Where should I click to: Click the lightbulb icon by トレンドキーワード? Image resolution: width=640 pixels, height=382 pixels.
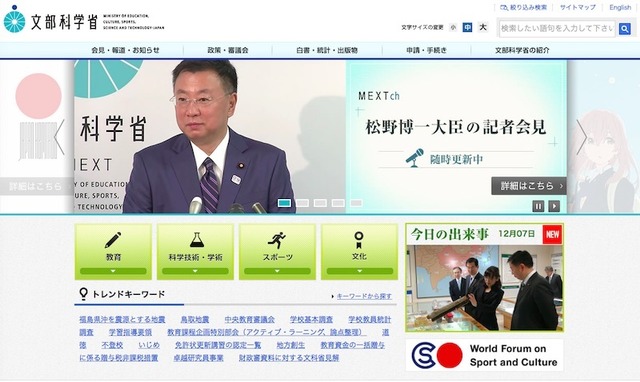pyautogui.click(x=83, y=293)
